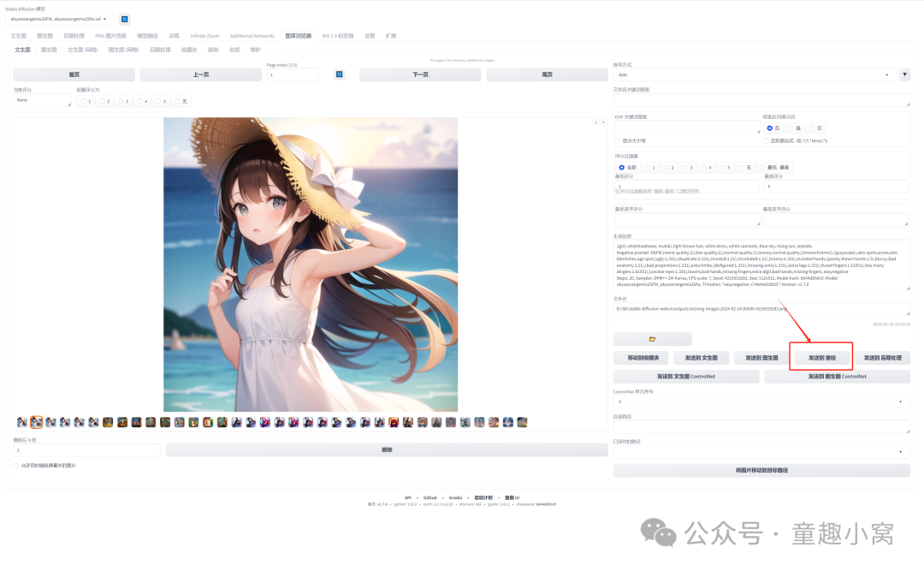Click 发送到 图生图 button

tap(761, 358)
